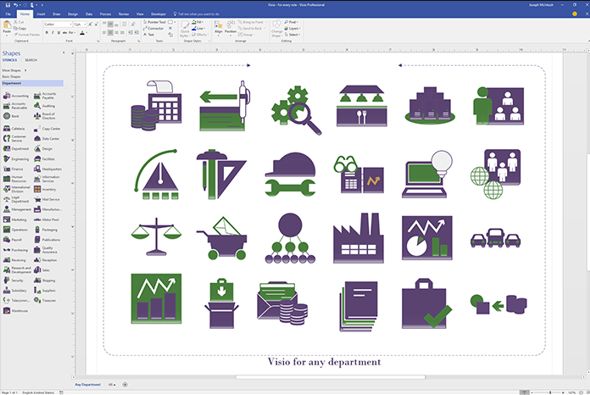Screen dimensions: 590x395
Task: Activate the Connector tool in the ribbon
Action: pos(153,28)
